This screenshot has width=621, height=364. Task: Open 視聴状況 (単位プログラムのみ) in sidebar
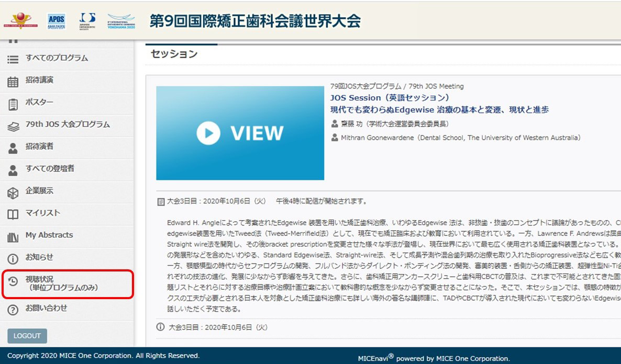(68, 283)
